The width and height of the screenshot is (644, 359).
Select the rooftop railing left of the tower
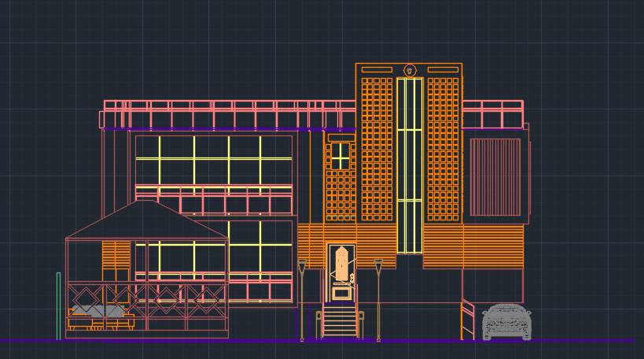click(x=228, y=114)
